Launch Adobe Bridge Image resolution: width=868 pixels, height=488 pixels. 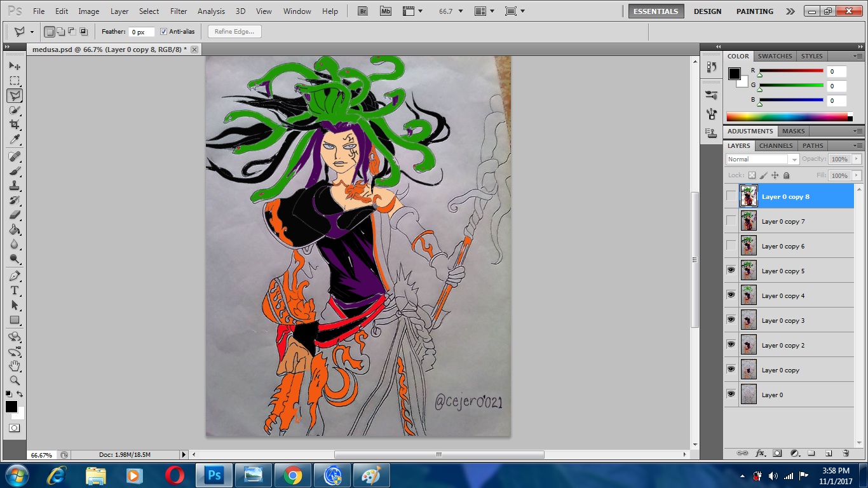363,11
